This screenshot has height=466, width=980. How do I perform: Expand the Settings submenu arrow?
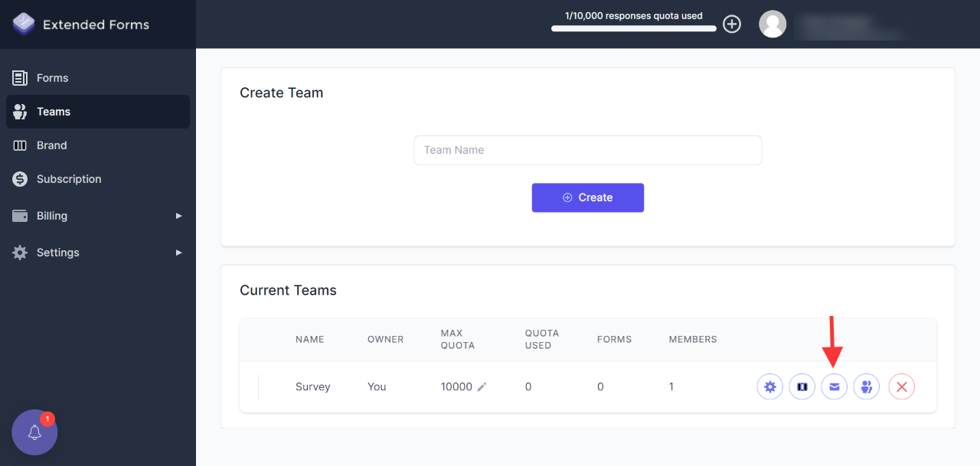click(x=178, y=253)
